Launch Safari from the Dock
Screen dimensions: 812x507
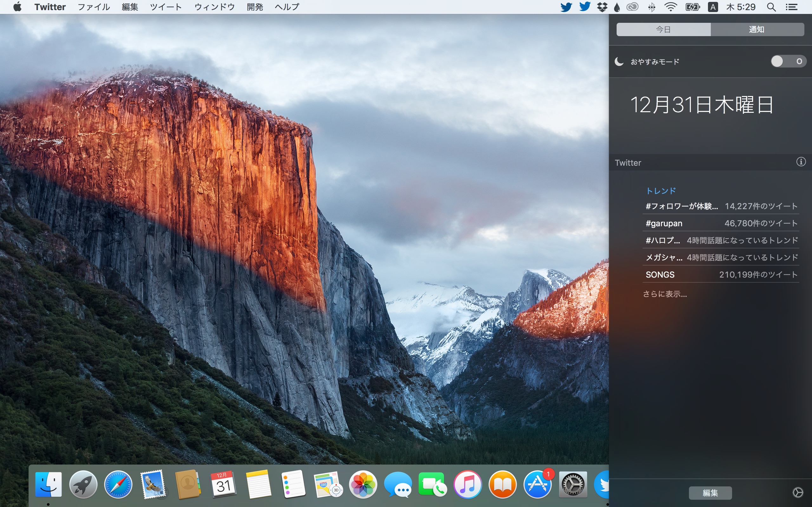click(x=118, y=485)
